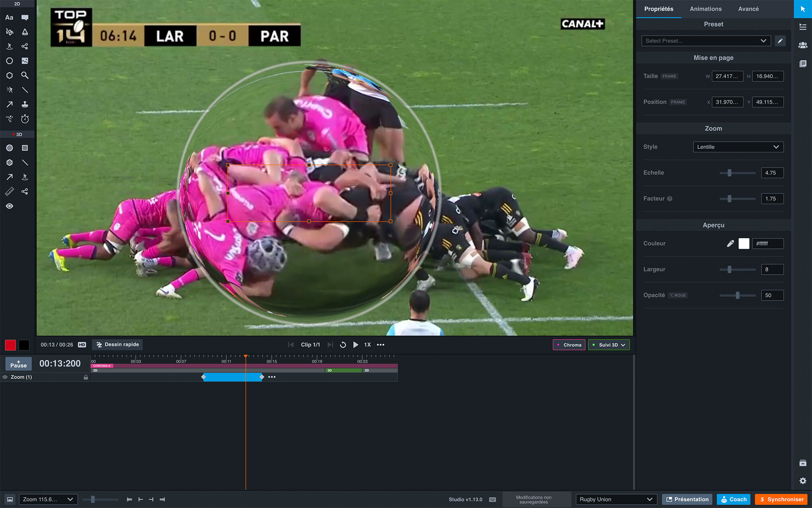Choose the hexagon shape tool
Image resolution: width=812 pixels, height=508 pixels.
coord(9,75)
